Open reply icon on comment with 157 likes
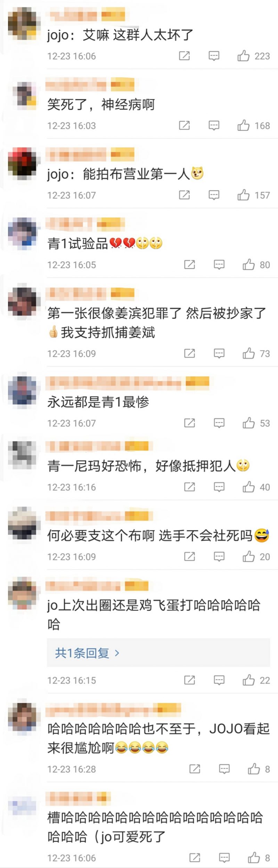 tap(214, 195)
